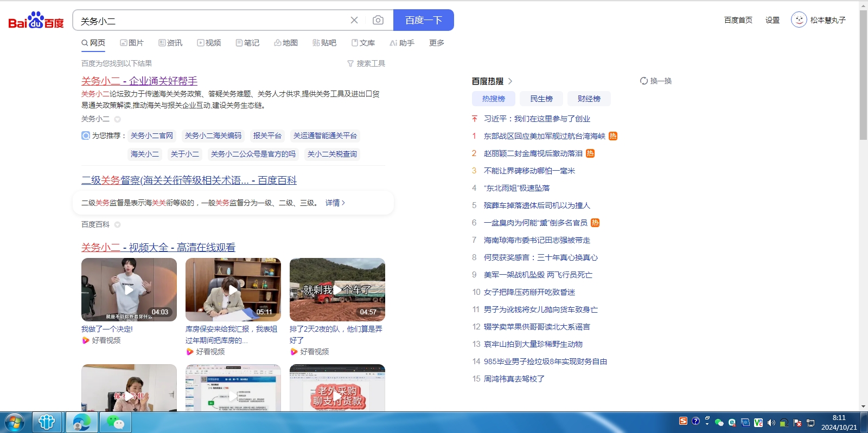
Task: Open hot topic 赵丽颖二封金鹰视后激动落泪
Action: click(533, 153)
